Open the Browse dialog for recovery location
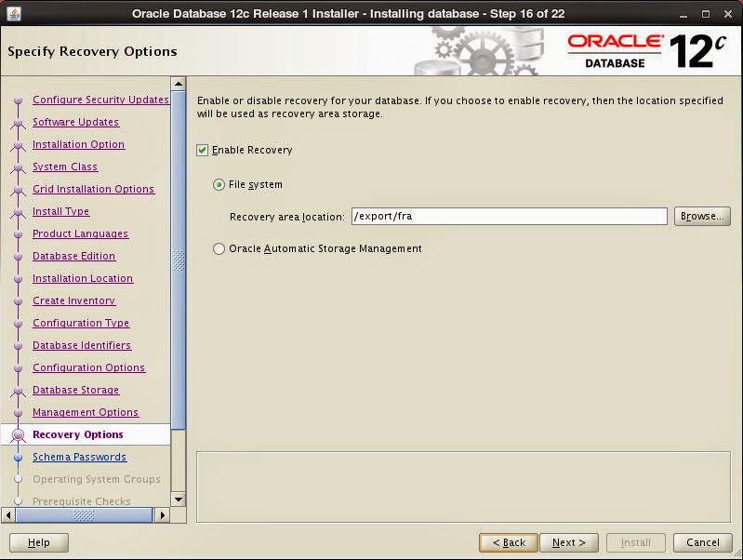The width and height of the screenshot is (743, 560). pyautogui.click(x=702, y=216)
